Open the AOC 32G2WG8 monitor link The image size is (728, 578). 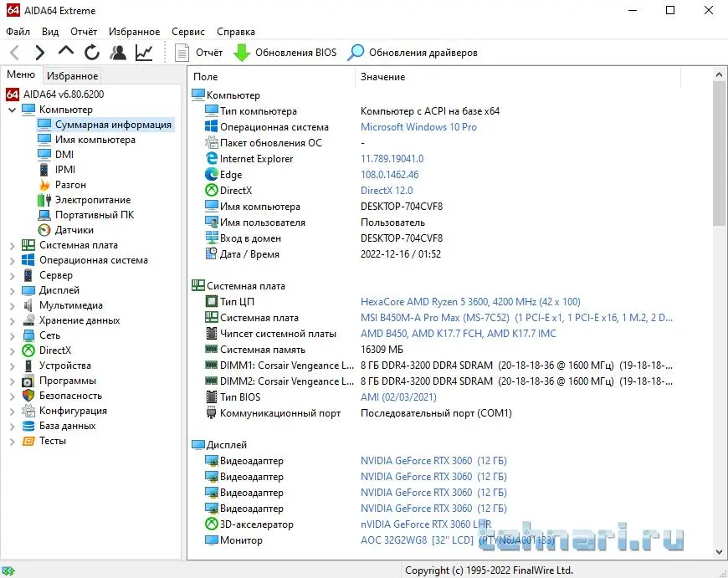[x=458, y=540]
